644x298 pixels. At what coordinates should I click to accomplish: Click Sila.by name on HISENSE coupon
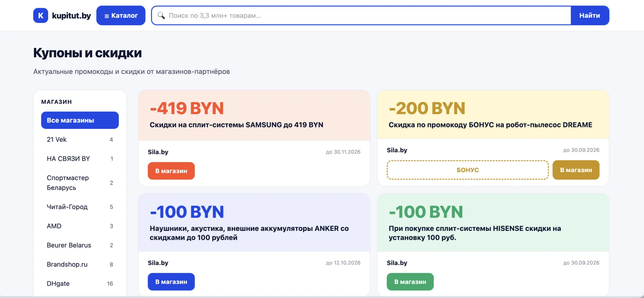397,263
